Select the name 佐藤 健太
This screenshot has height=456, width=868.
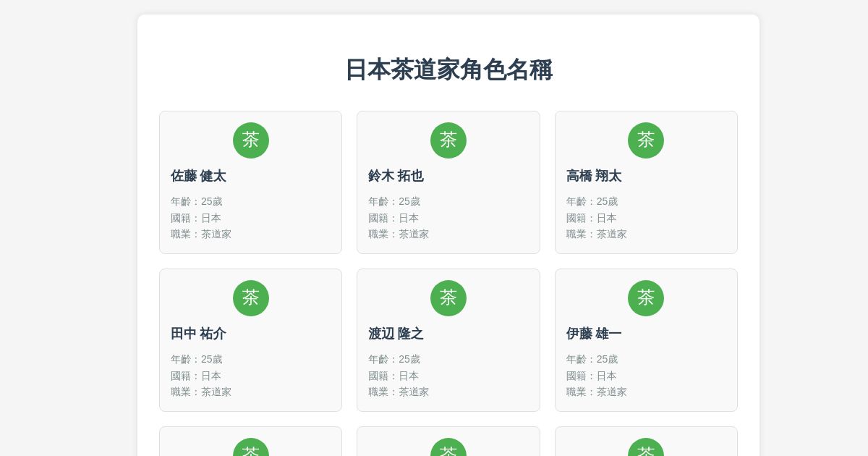[x=198, y=176]
